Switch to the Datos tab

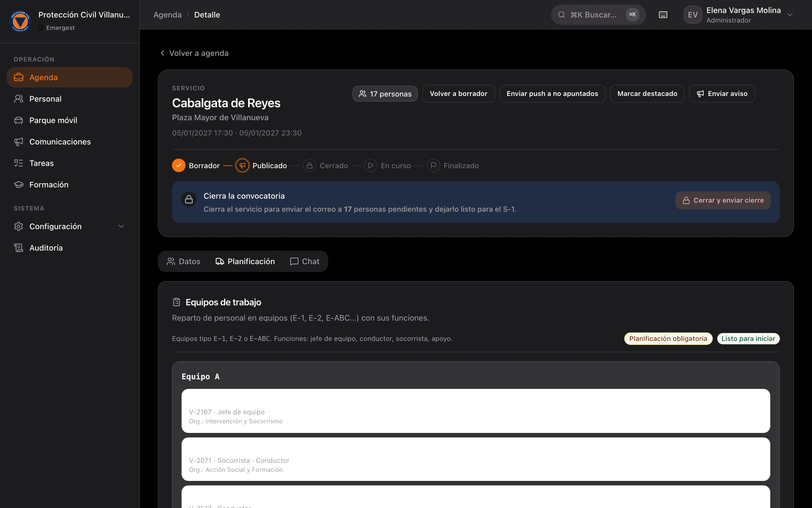[184, 261]
